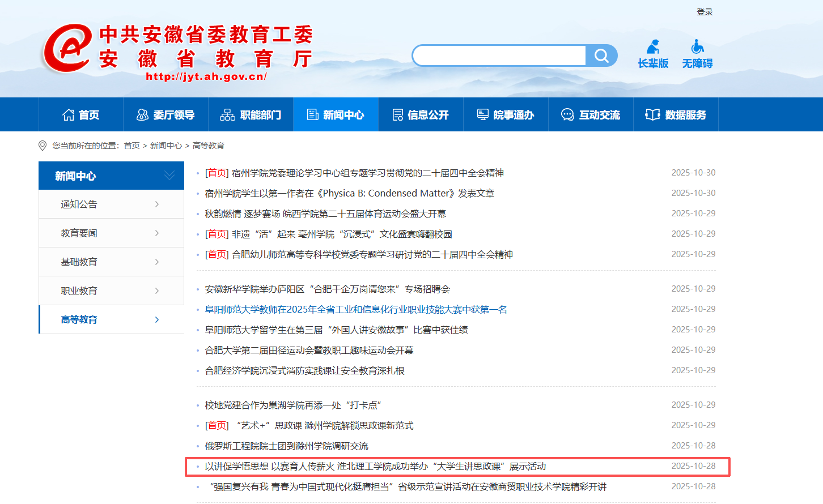Click the house icon beside 首页
Screen dimensions: 823x504
pyautogui.click(x=68, y=115)
